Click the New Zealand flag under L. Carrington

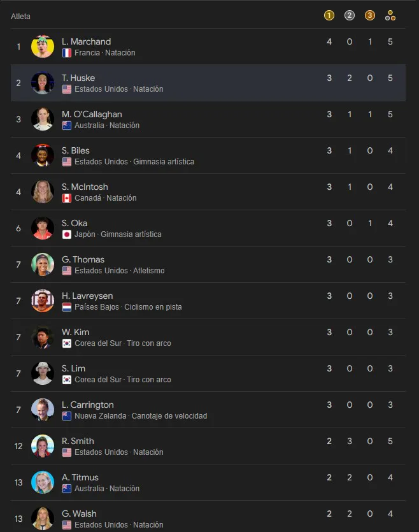coord(67,416)
